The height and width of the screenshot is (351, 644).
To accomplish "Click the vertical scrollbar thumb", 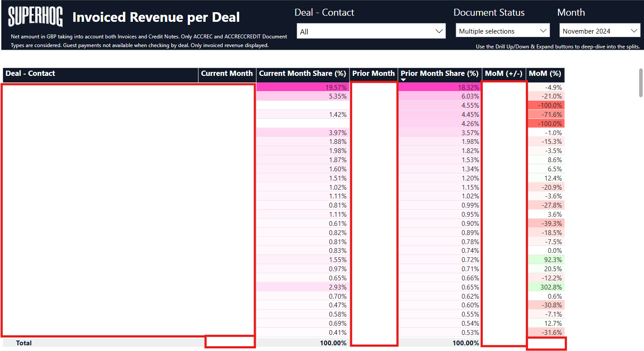I will tap(640, 83).
